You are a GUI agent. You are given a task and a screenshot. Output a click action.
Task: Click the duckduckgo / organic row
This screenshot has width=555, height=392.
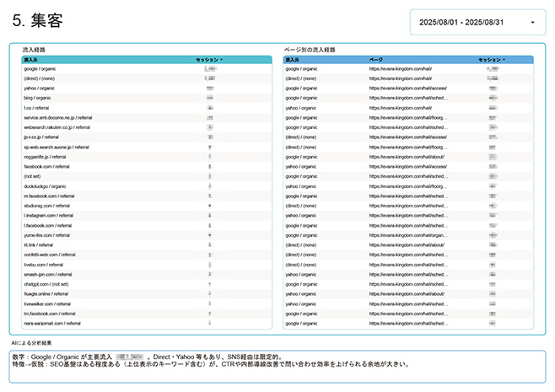pyautogui.click(x=46, y=185)
